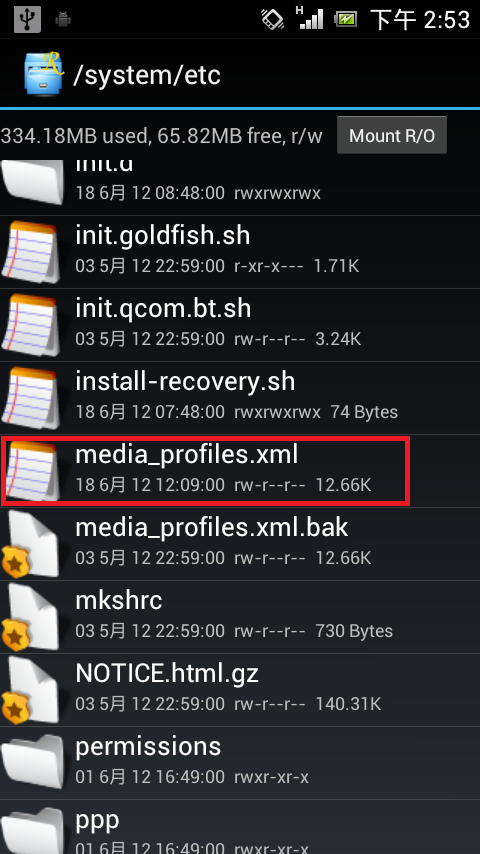Tap the folder icon beside permissions
Image resolution: width=480 pixels, height=854 pixels.
pos(32,762)
